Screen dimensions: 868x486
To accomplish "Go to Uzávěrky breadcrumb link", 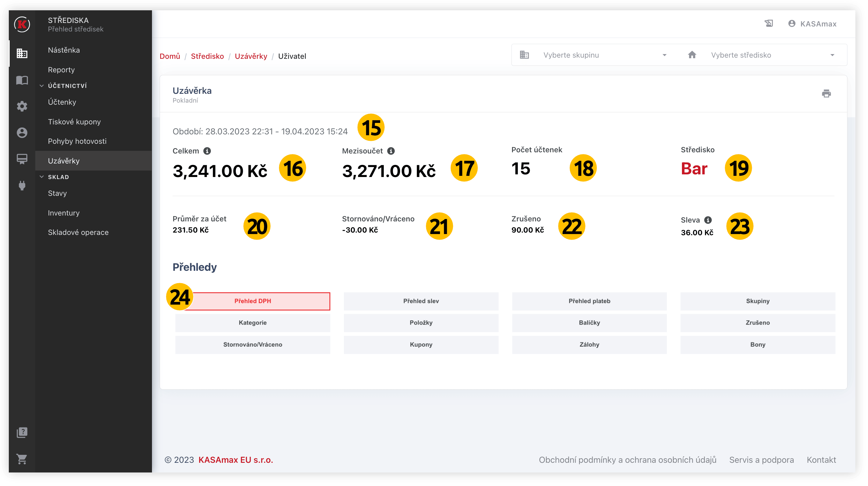I will (251, 56).
